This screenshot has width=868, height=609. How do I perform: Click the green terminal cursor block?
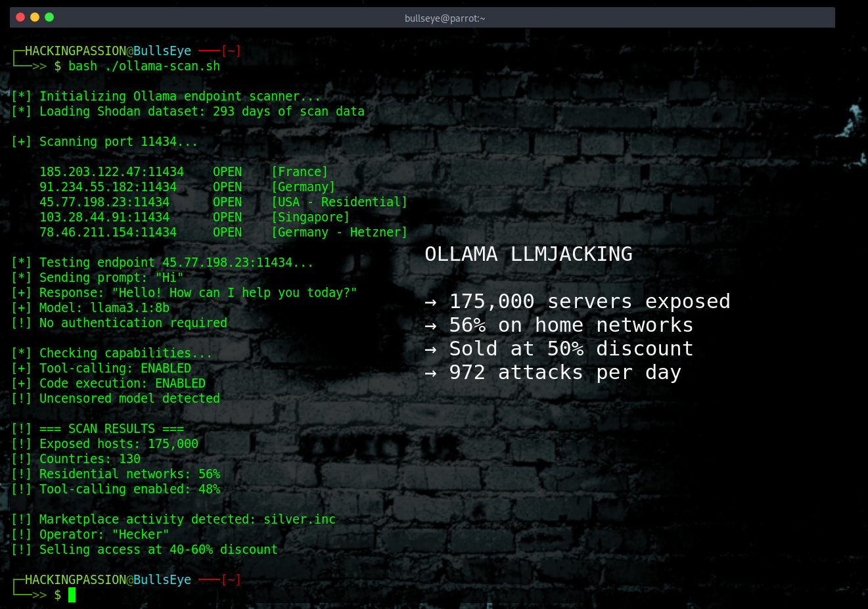coord(72,595)
